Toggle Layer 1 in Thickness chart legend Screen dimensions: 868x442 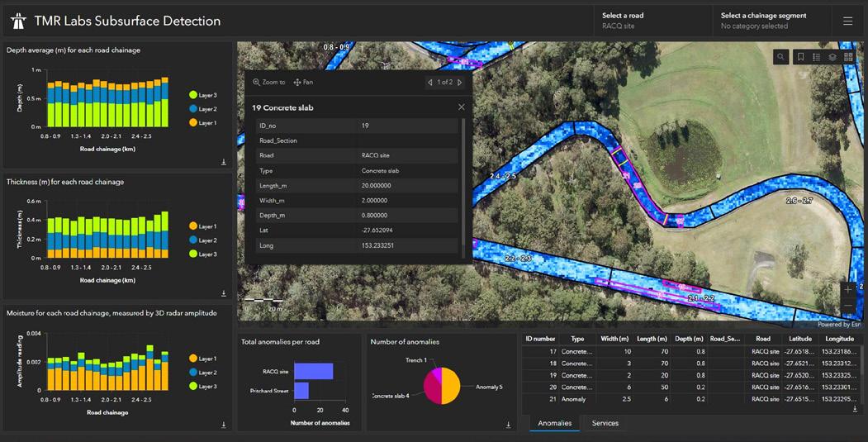pos(202,226)
